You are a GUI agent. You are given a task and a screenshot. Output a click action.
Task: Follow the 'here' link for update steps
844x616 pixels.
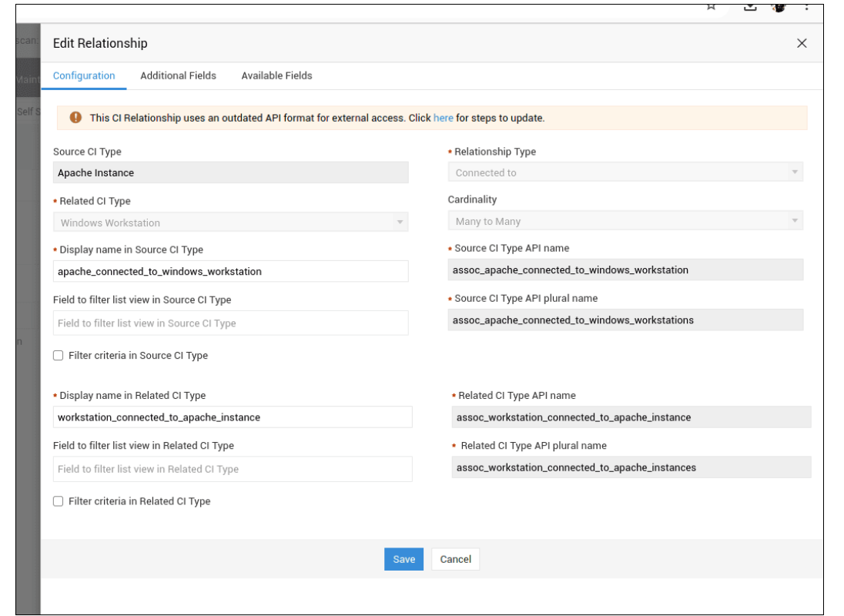pyautogui.click(x=443, y=118)
